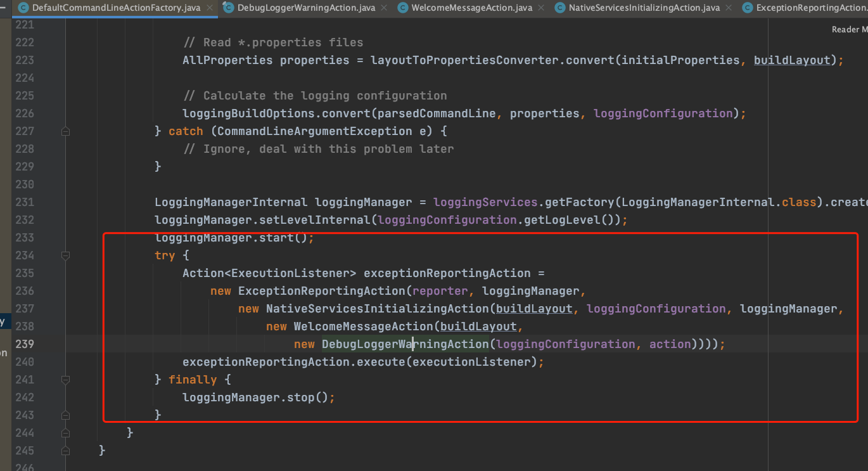Click initialProperties argument on line 223
The width and height of the screenshot is (868, 471).
coord(680,60)
